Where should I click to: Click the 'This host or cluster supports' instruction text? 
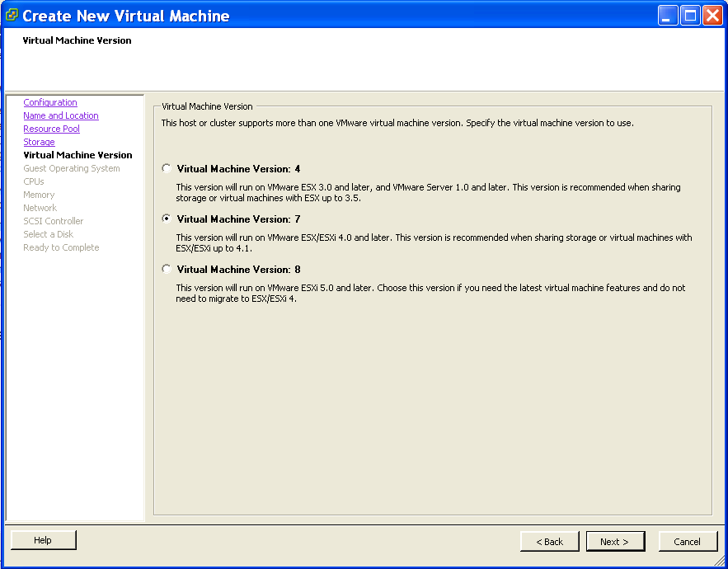point(397,123)
